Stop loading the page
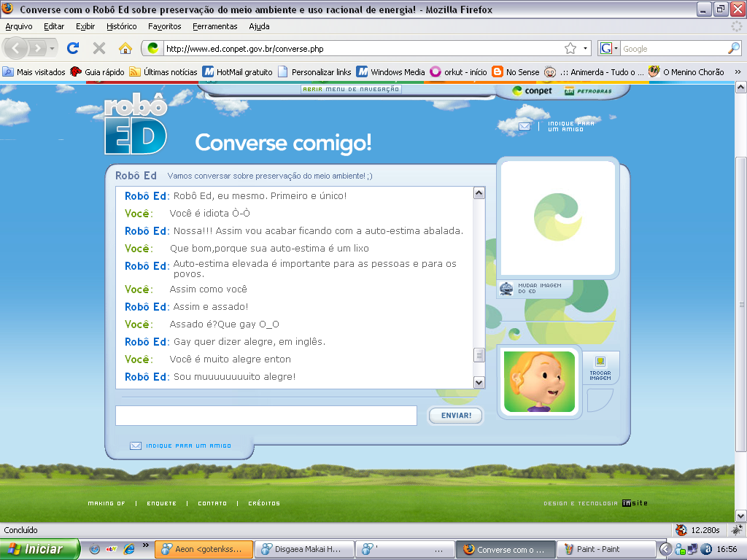 pos(99,48)
